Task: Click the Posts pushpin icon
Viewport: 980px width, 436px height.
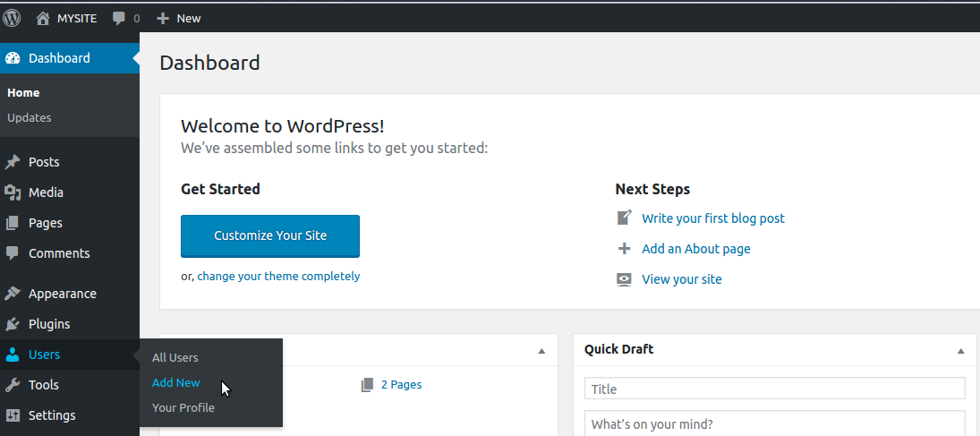Action: (x=13, y=162)
